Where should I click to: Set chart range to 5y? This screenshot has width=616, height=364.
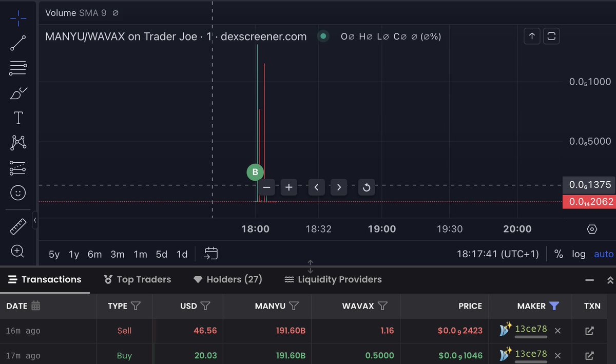click(x=54, y=254)
